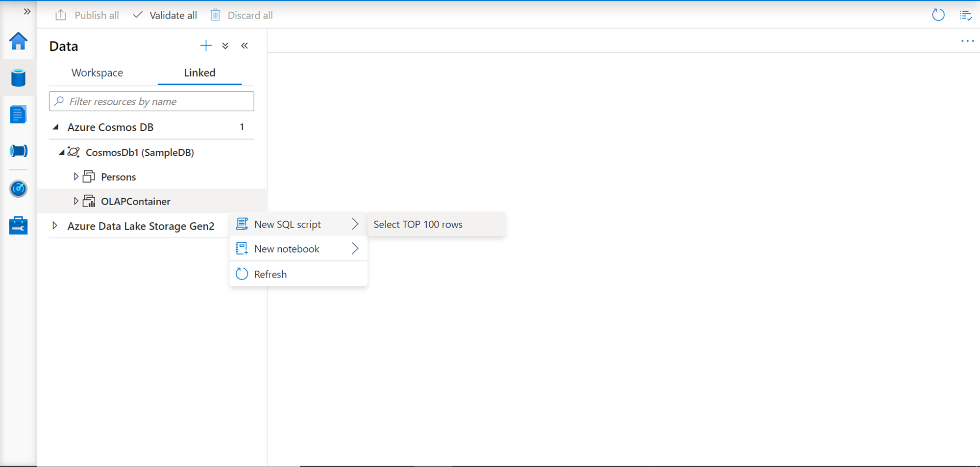980x467 pixels.
Task: Expand the Azure Data Lake Storage Gen2 section
Action: pos(55,226)
